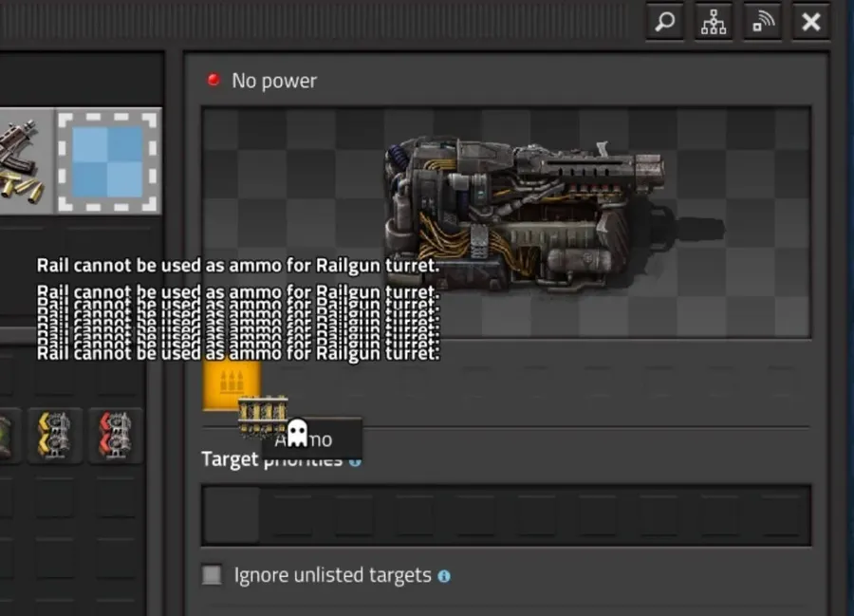Click the yellow ammo slot
The image size is (854, 616).
tap(232, 383)
